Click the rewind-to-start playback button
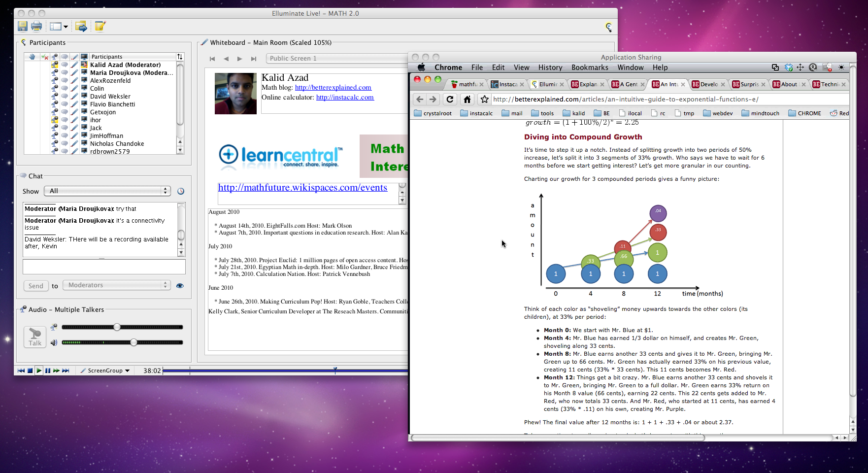868x473 pixels. [x=21, y=371]
